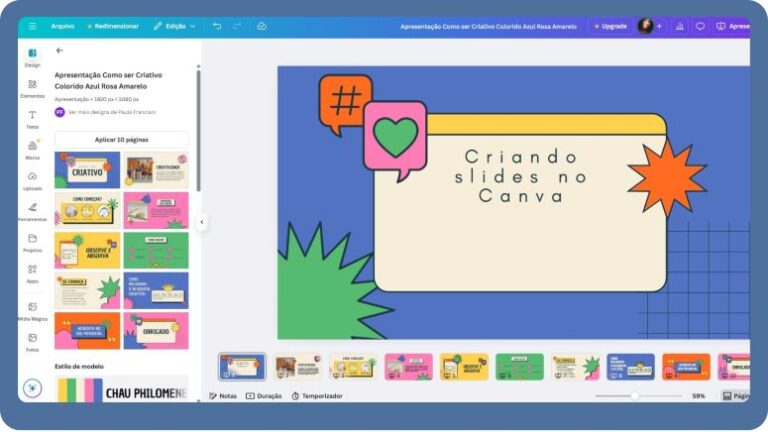Open the blue slide 8 thumbnail

click(x=631, y=367)
